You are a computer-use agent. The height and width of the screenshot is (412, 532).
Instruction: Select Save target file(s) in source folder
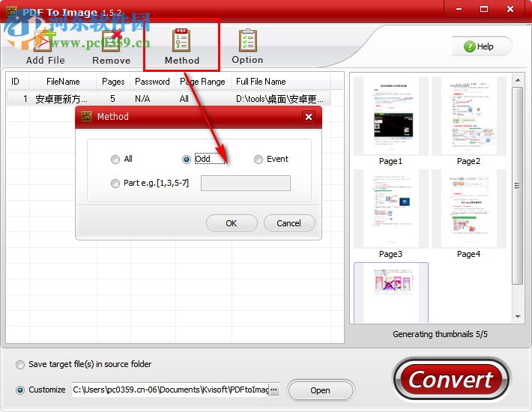pos(20,365)
